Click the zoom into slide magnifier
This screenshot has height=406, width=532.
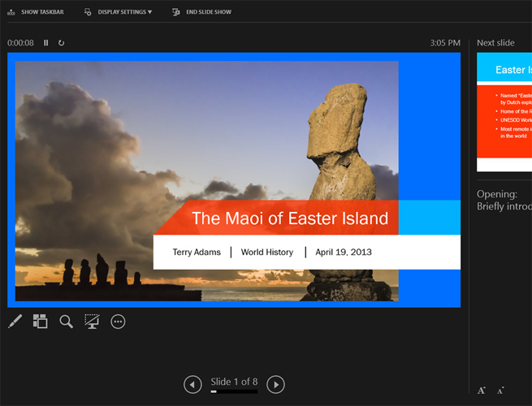tap(67, 322)
